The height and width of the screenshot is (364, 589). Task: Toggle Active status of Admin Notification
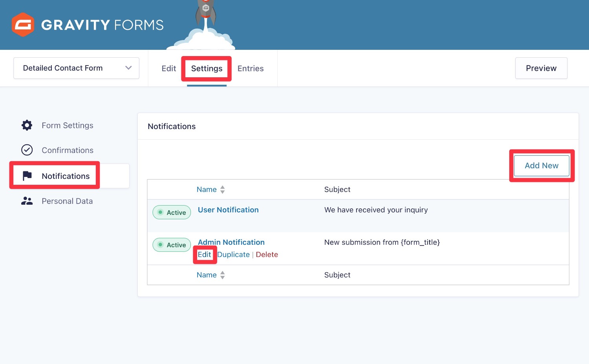point(172,245)
